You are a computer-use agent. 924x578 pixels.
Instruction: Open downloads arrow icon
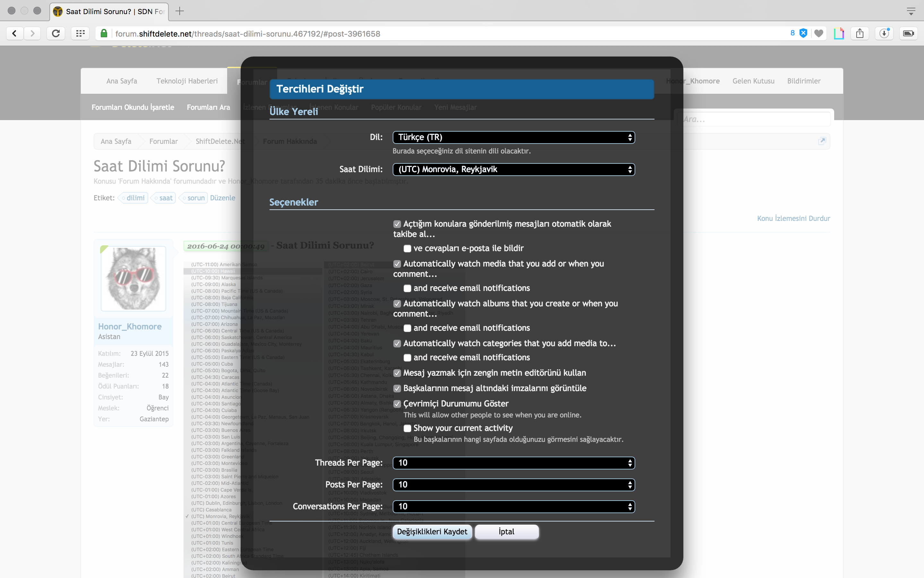[x=884, y=34]
